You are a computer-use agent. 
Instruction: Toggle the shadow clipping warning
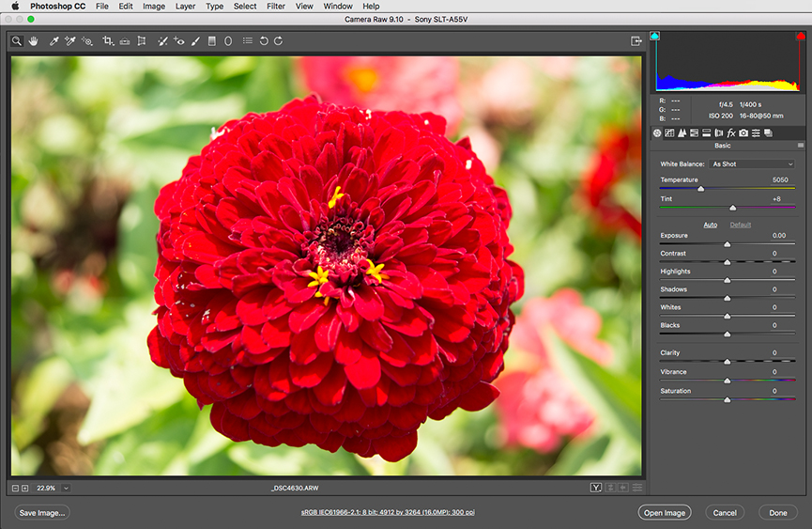pos(655,37)
